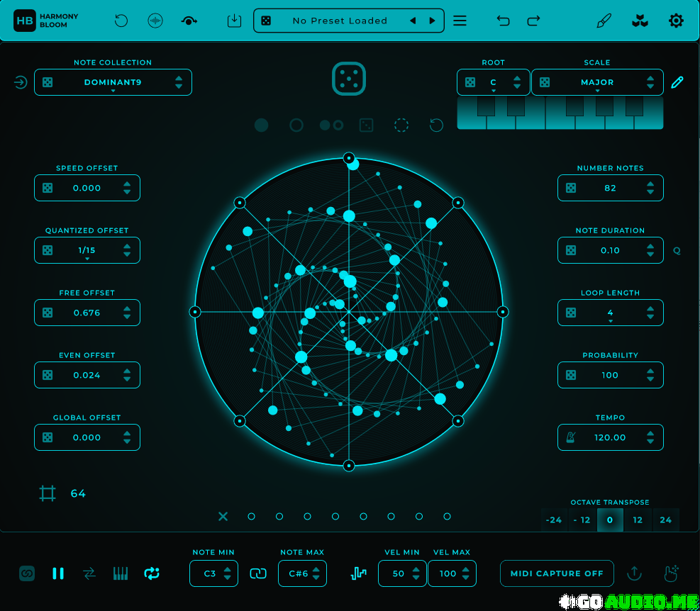Click the Vel Min value 50 field
This screenshot has width=700, height=611.
(x=402, y=573)
